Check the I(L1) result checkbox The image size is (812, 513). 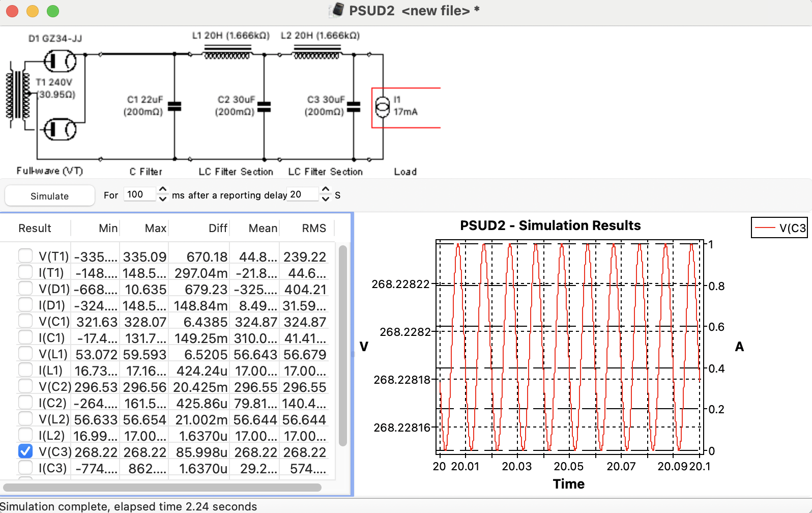(25, 370)
